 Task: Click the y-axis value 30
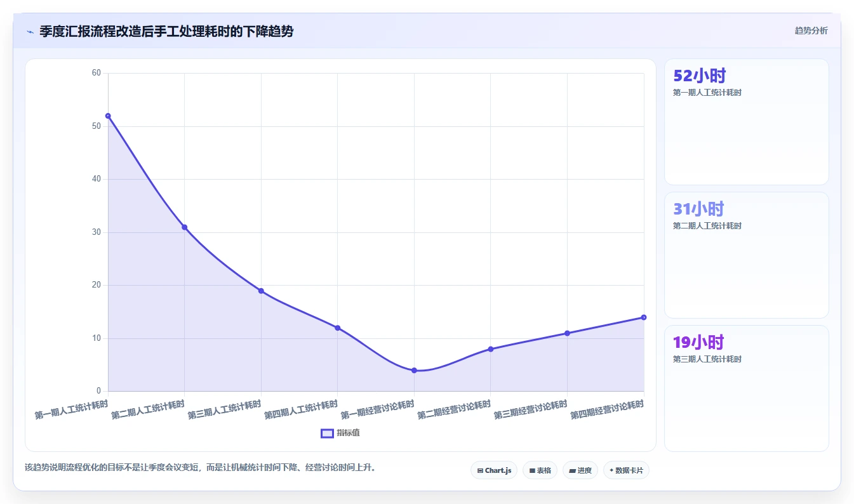coord(97,232)
